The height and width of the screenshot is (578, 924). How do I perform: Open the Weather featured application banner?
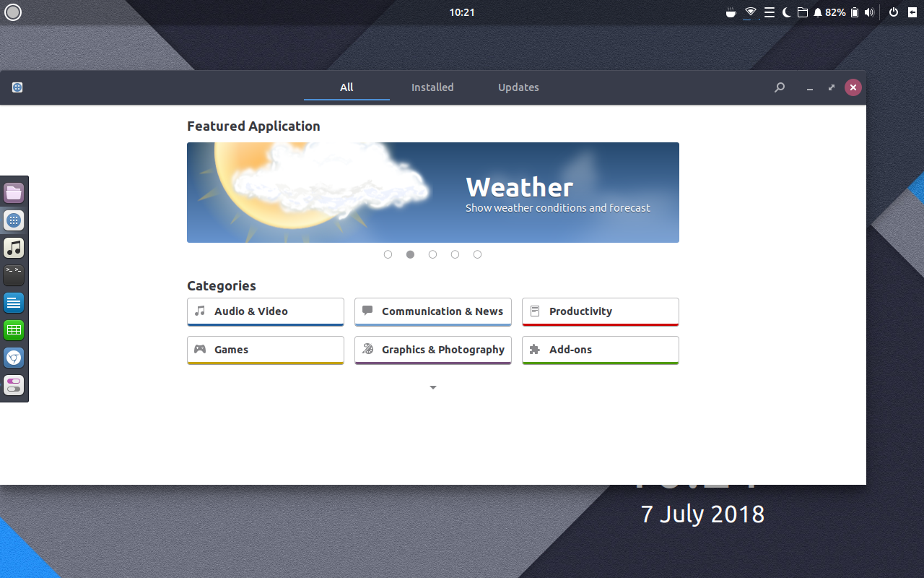click(433, 192)
